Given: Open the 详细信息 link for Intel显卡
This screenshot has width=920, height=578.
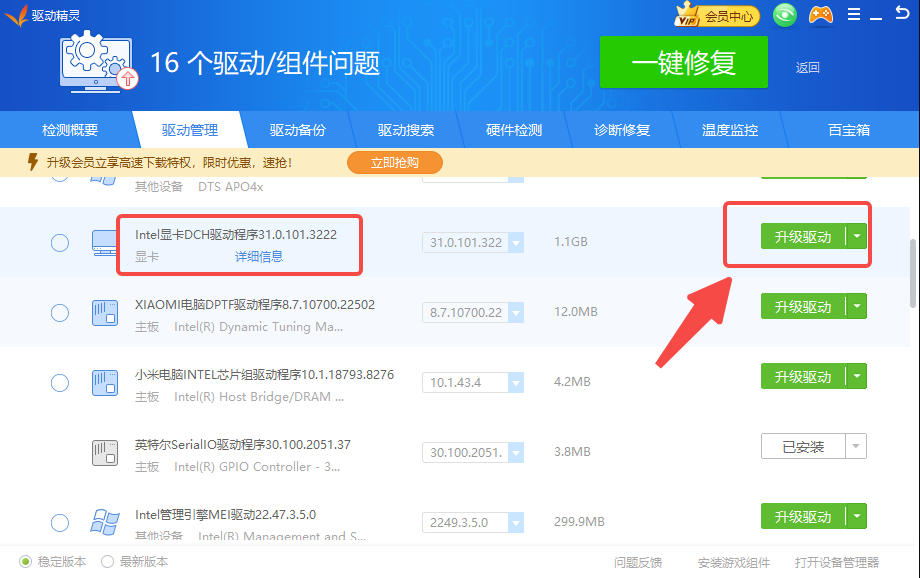Looking at the screenshot, I should (x=259, y=257).
